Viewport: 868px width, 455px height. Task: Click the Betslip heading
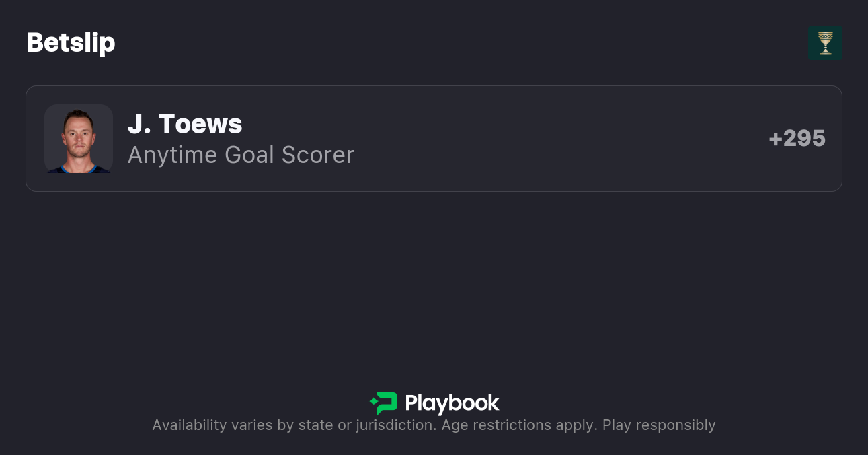pos(71,42)
